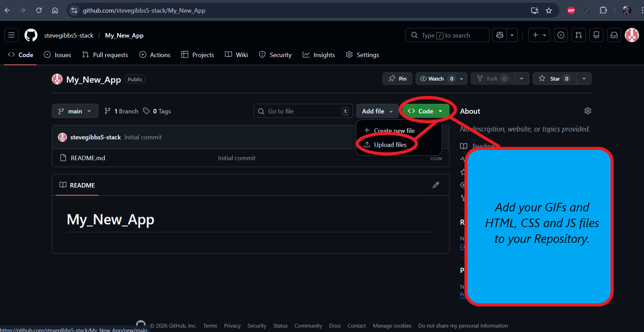644x332 pixels.
Task: Open the stevegibbs5-stack commit author link
Action: pyautogui.click(x=96, y=137)
